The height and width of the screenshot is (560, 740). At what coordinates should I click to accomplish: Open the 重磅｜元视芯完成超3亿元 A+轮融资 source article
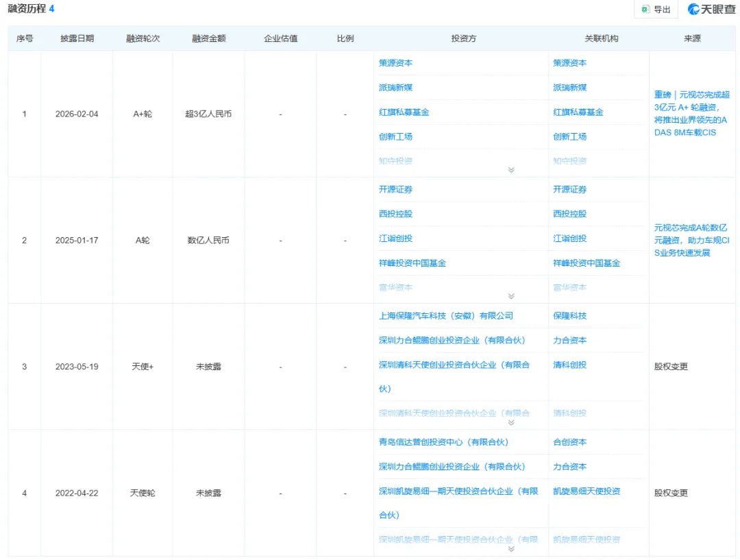(x=691, y=114)
